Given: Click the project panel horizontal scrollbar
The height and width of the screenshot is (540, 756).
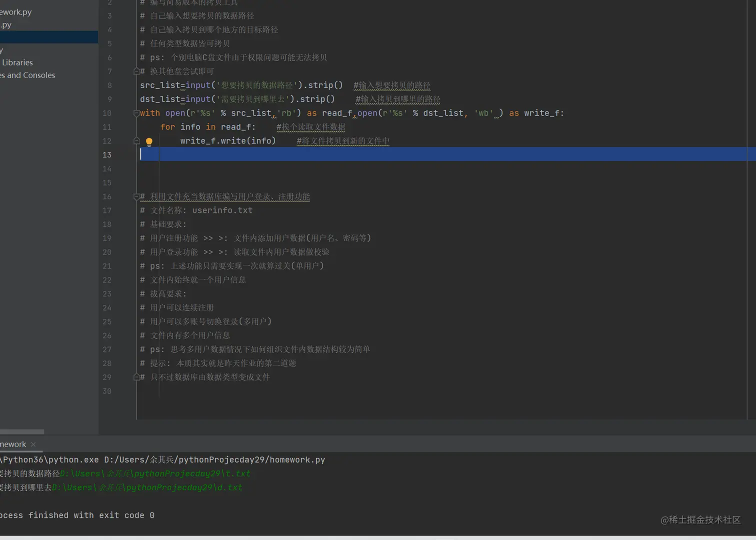Looking at the screenshot, I should (22, 431).
